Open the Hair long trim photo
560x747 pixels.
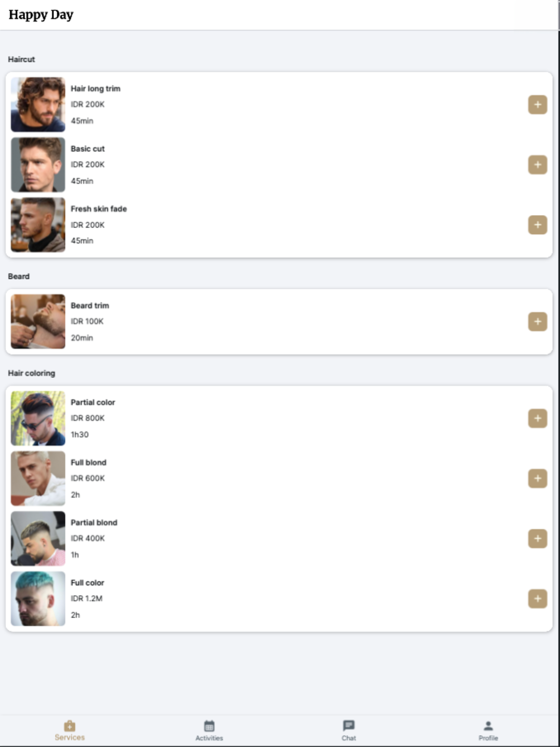[38, 104]
